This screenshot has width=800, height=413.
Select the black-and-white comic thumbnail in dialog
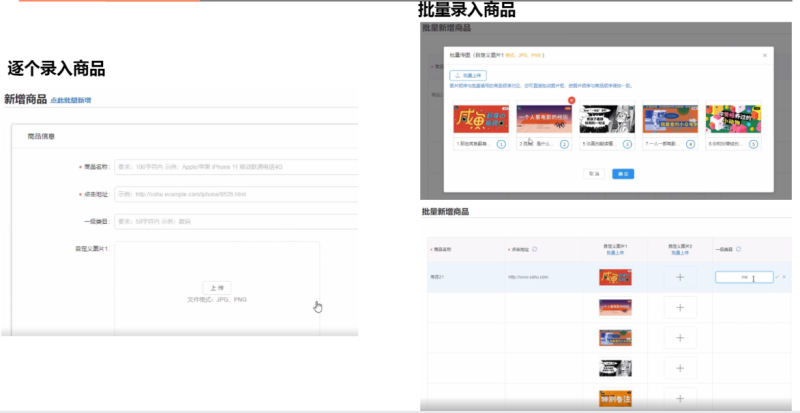[x=607, y=119]
